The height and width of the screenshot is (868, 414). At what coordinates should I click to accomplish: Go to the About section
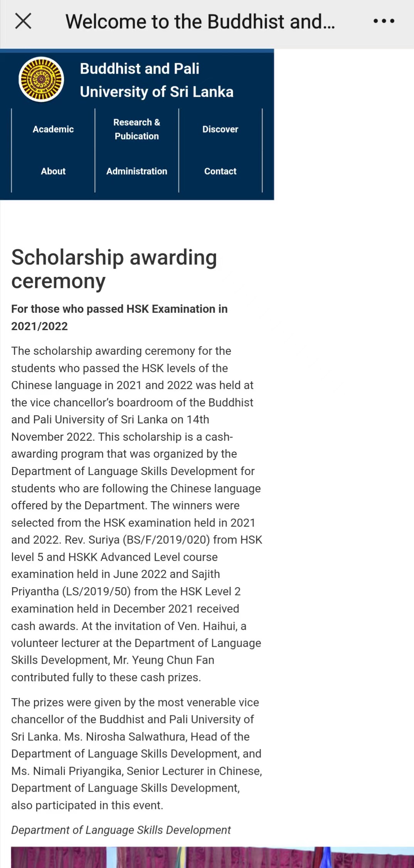(x=53, y=171)
